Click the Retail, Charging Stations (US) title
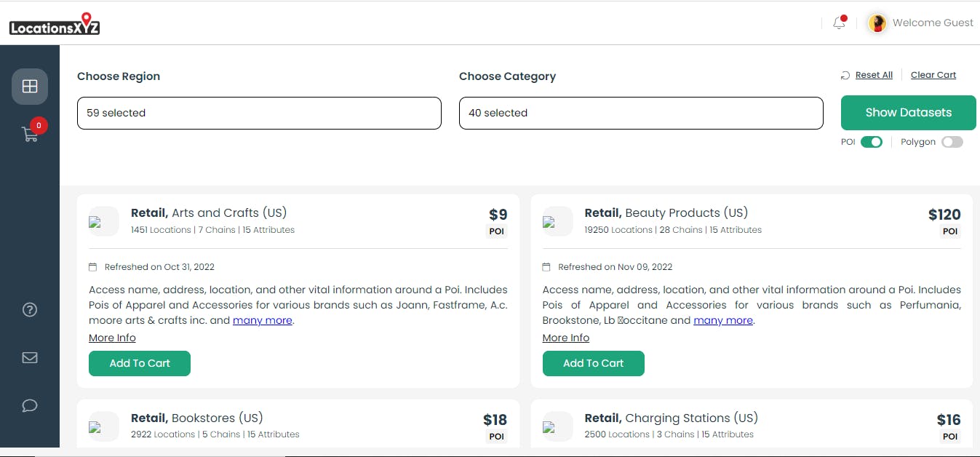 tap(672, 418)
